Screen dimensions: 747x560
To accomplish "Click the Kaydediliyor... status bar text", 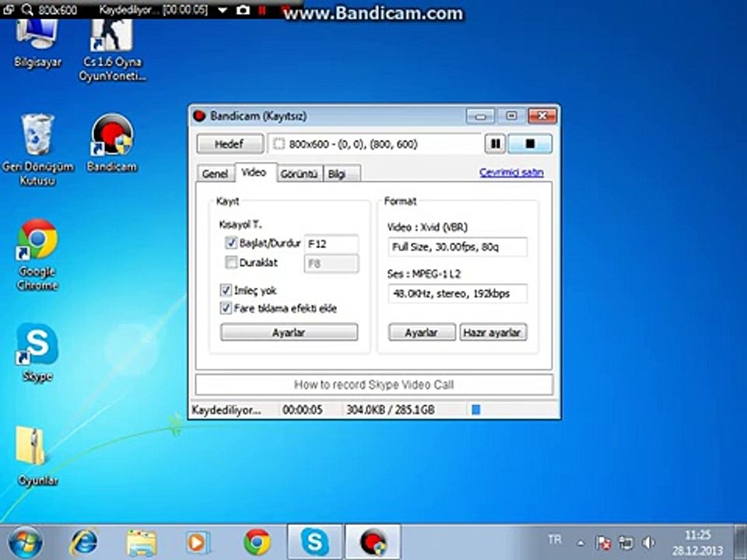I will pyautogui.click(x=226, y=410).
